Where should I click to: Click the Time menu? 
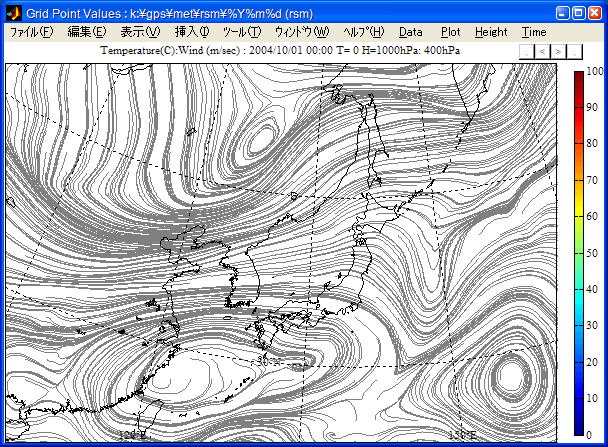tap(534, 32)
